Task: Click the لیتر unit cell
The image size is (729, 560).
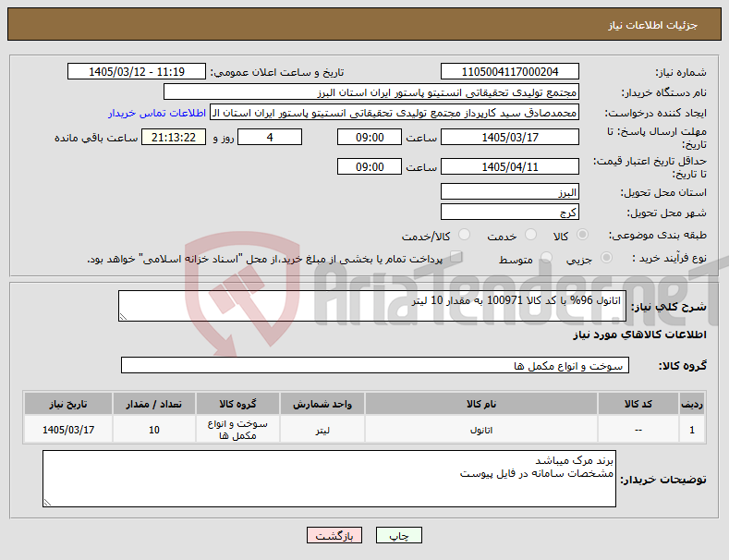Action: click(322, 430)
